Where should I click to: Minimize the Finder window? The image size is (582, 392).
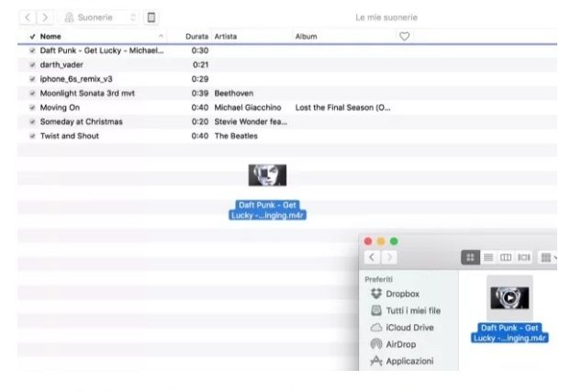(x=381, y=241)
